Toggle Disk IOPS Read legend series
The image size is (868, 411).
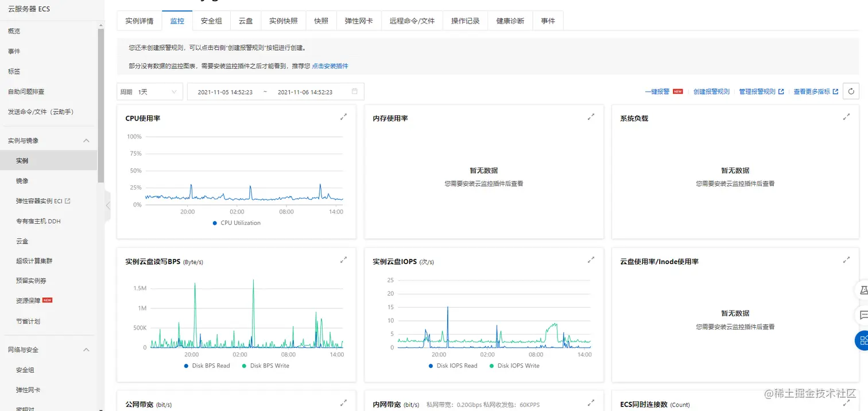tap(453, 366)
